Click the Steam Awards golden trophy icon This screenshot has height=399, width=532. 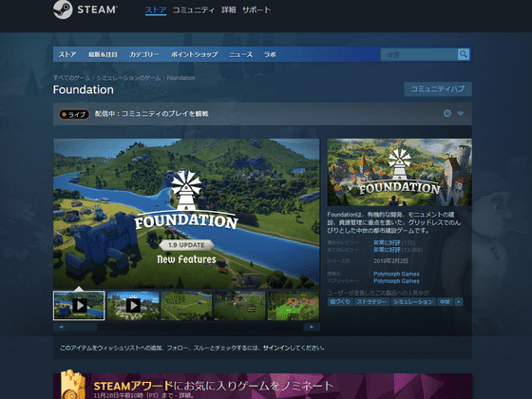tap(72, 385)
